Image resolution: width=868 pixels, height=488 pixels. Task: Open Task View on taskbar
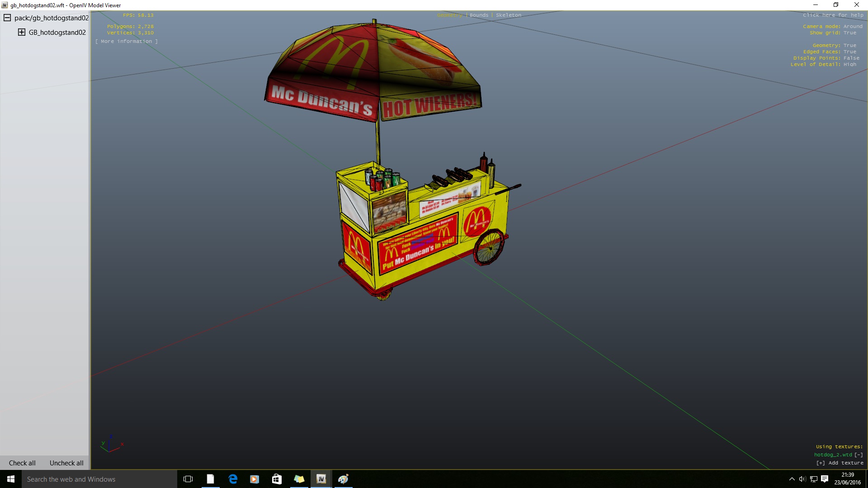pos(188,479)
